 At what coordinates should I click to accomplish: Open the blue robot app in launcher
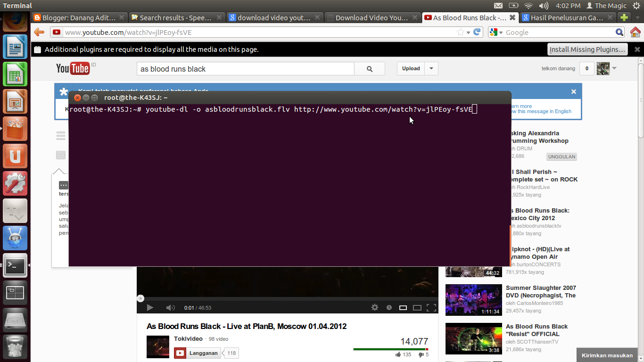click(x=15, y=238)
